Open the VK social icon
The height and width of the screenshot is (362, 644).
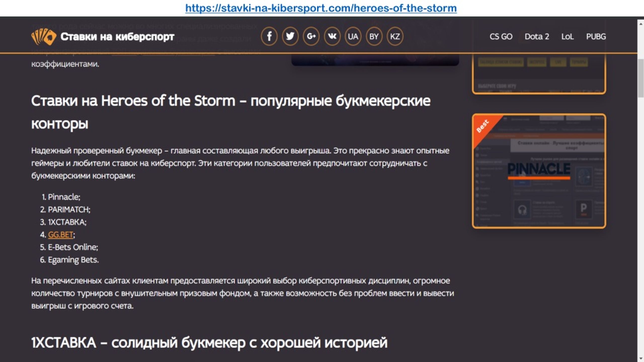[332, 36]
